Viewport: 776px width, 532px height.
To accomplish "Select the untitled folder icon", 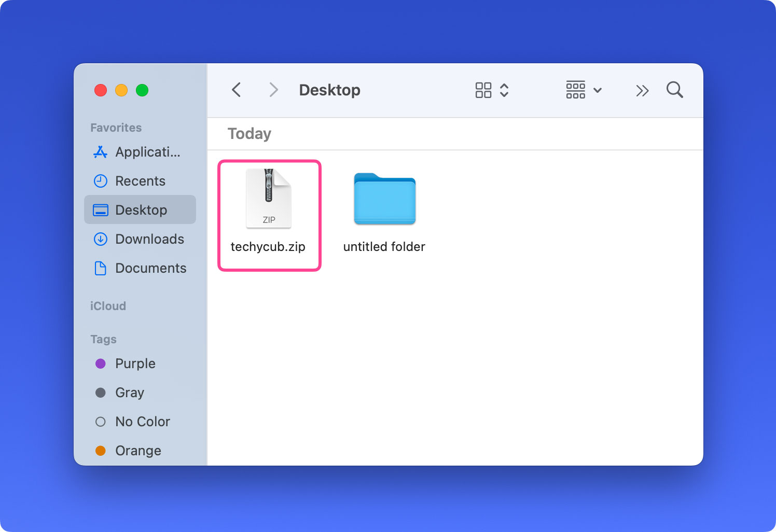I will click(x=384, y=199).
